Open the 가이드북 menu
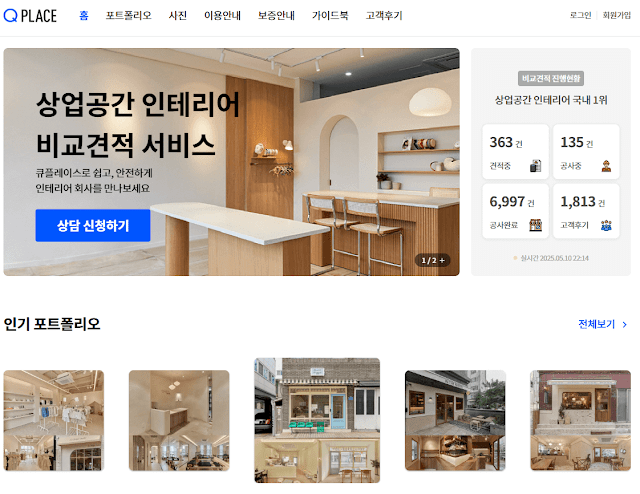Screen dimensions: 640x494 [330, 16]
